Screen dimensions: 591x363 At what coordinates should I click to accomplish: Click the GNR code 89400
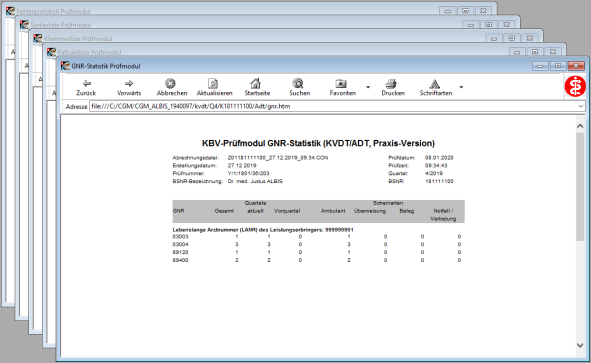[x=180, y=260]
